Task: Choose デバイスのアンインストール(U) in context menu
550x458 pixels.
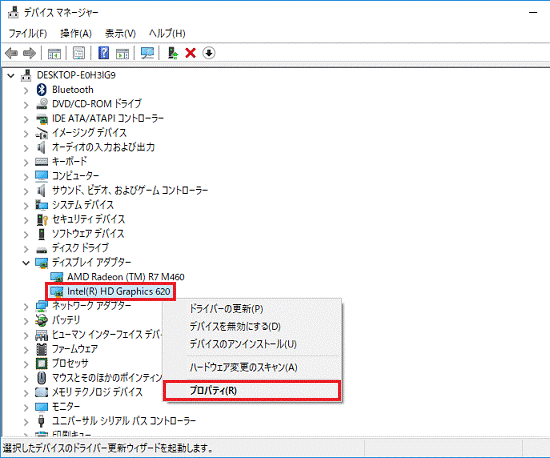Action: pyautogui.click(x=253, y=344)
